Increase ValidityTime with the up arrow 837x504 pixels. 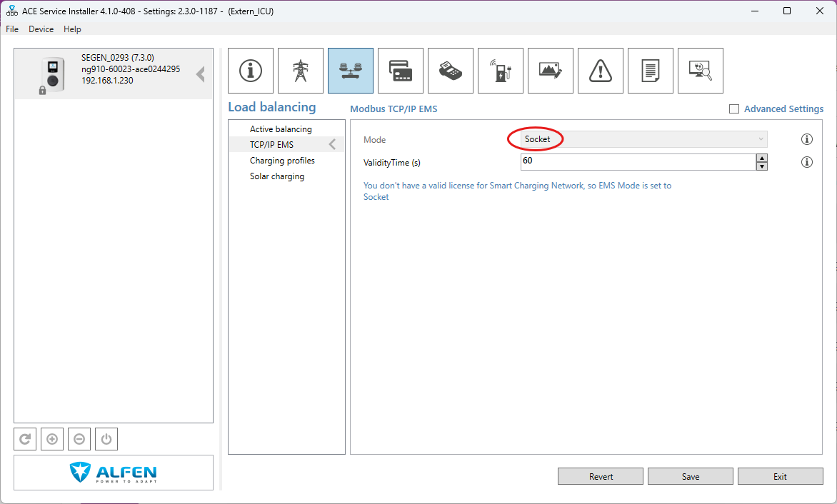(762, 158)
